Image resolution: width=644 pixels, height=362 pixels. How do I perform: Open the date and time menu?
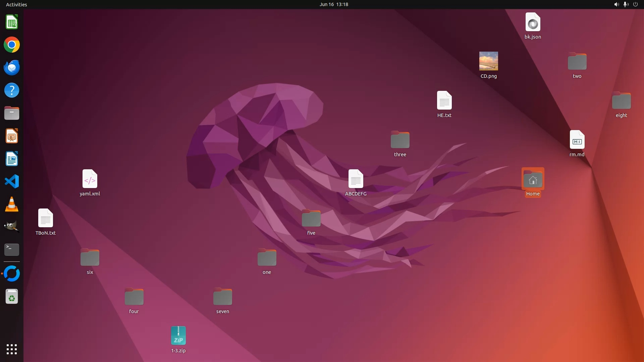333,4
